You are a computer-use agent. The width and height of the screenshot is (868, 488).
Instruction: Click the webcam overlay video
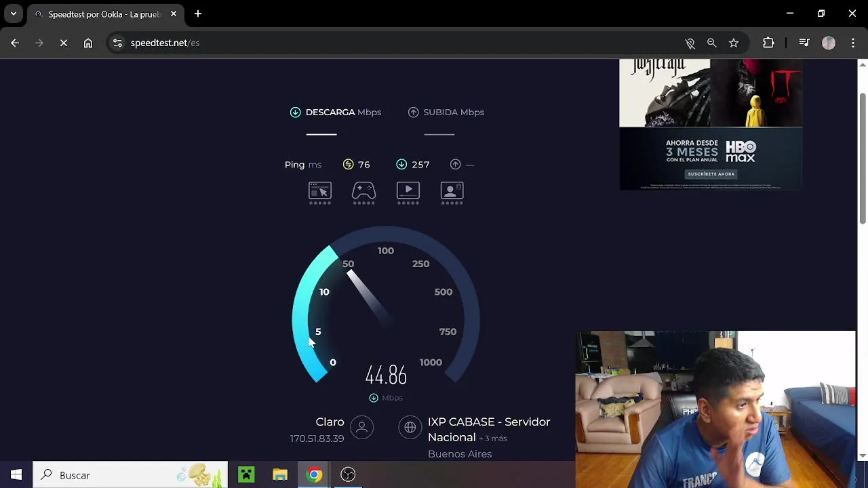pyautogui.click(x=715, y=409)
